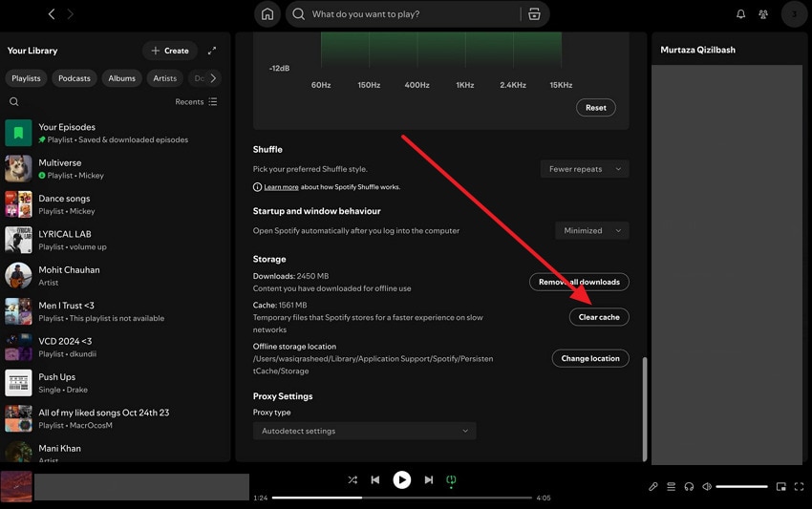
Task: Go back with the left arrow
Action: click(x=52, y=14)
